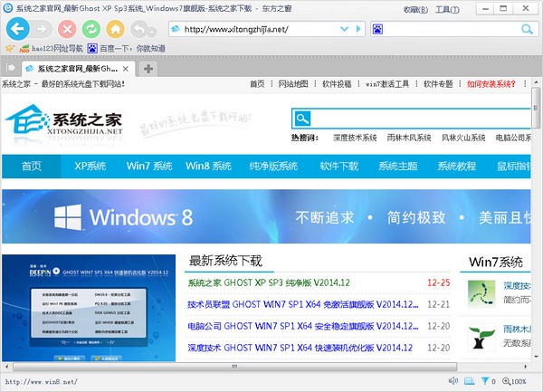Click the scroll-left arrow of horizontal scrollbar
The width and height of the screenshot is (543, 392).
point(6,367)
